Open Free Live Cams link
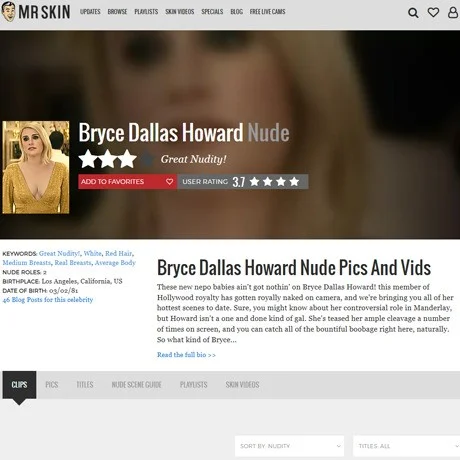Viewport: 460px width, 460px height. coord(267,12)
